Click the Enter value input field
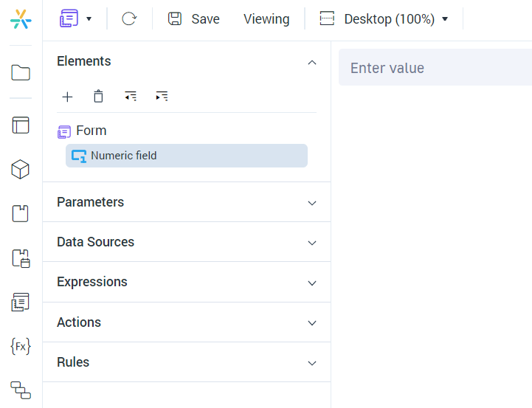532x408 pixels. click(435, 68)
